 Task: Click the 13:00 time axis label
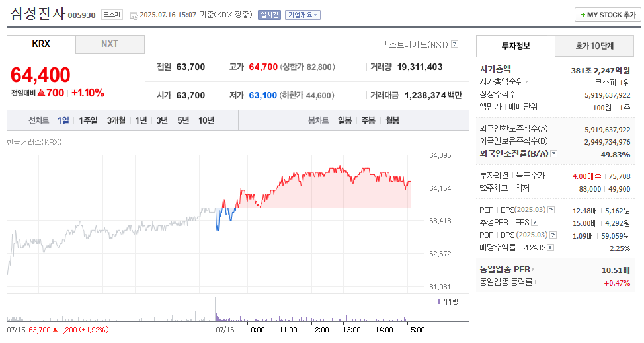click(x=352, y=330)
